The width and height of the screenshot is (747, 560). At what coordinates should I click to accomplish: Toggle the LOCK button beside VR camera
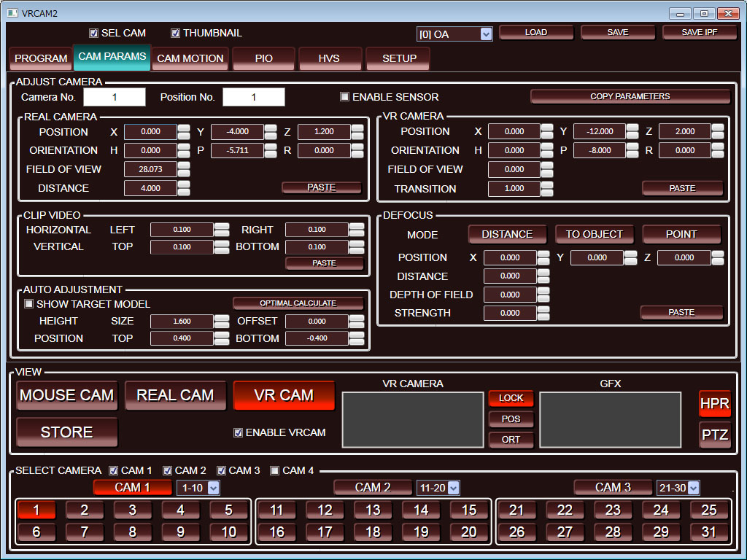pos(511,398)
